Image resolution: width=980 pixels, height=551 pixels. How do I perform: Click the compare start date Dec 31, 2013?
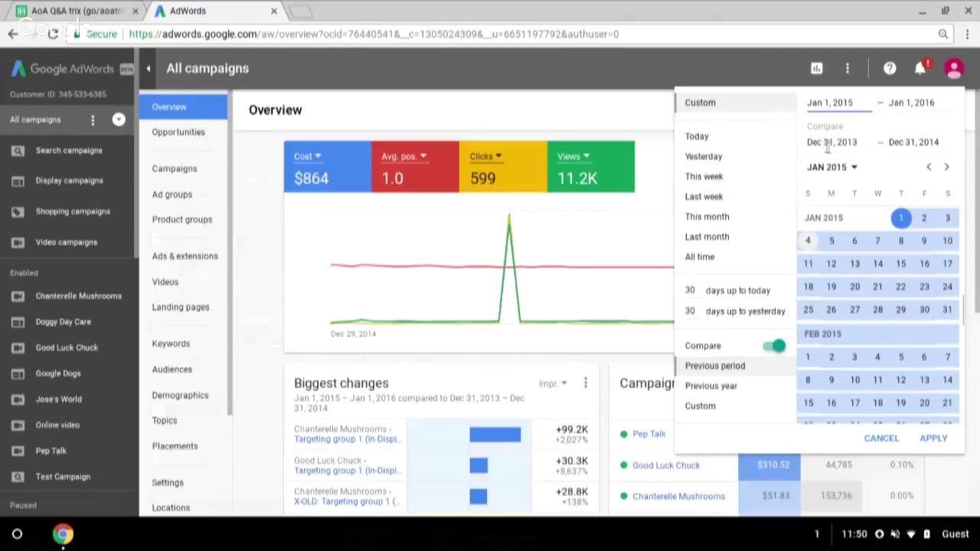832,142
